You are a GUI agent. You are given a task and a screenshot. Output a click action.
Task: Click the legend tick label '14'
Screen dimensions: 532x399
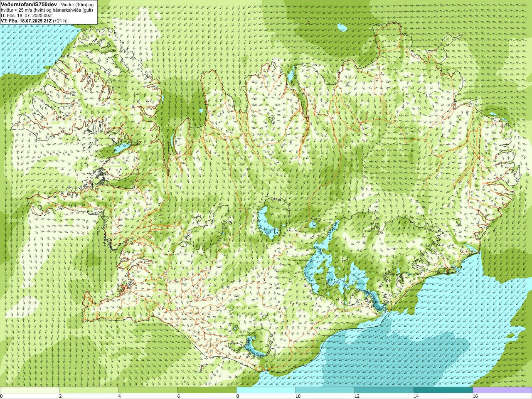point(416,396)
